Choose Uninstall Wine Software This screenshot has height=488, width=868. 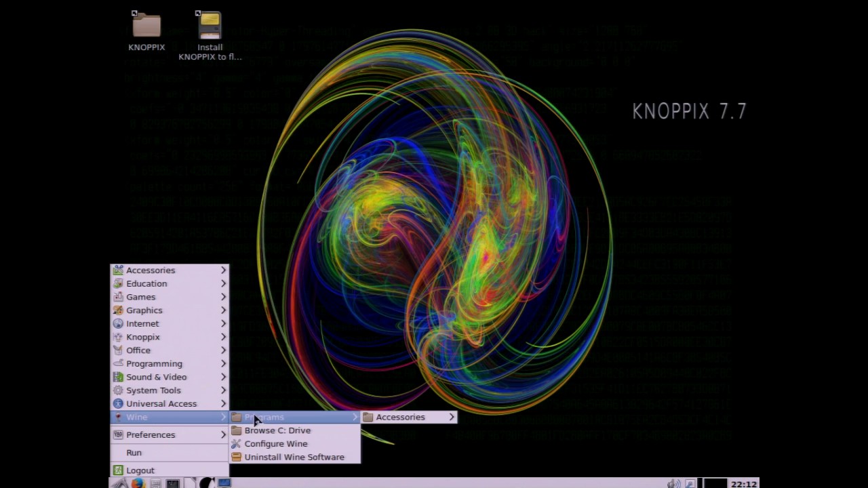(294, 457)
